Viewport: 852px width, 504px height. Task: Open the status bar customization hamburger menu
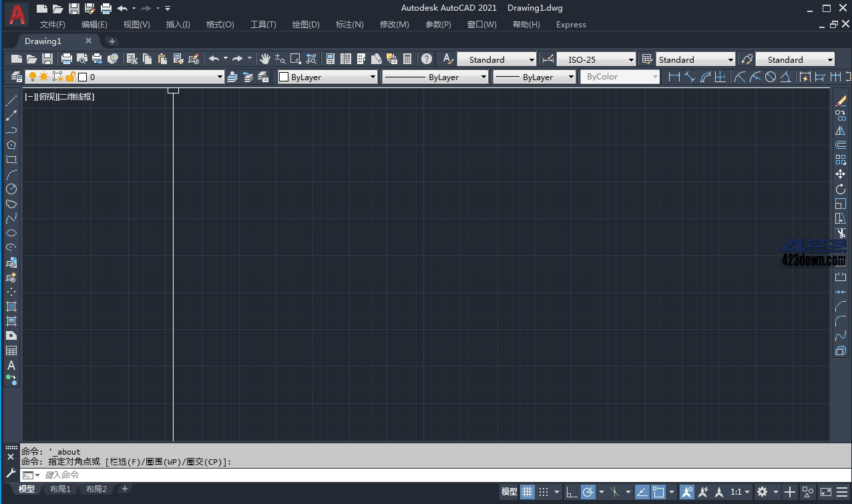(841, 492)
